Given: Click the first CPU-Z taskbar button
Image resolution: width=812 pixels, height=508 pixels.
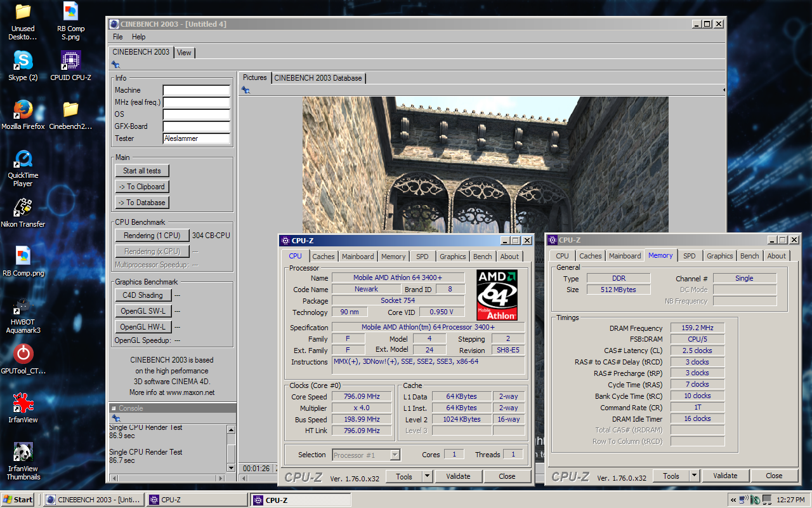Looking at the screenshot, I should point(197,500).
